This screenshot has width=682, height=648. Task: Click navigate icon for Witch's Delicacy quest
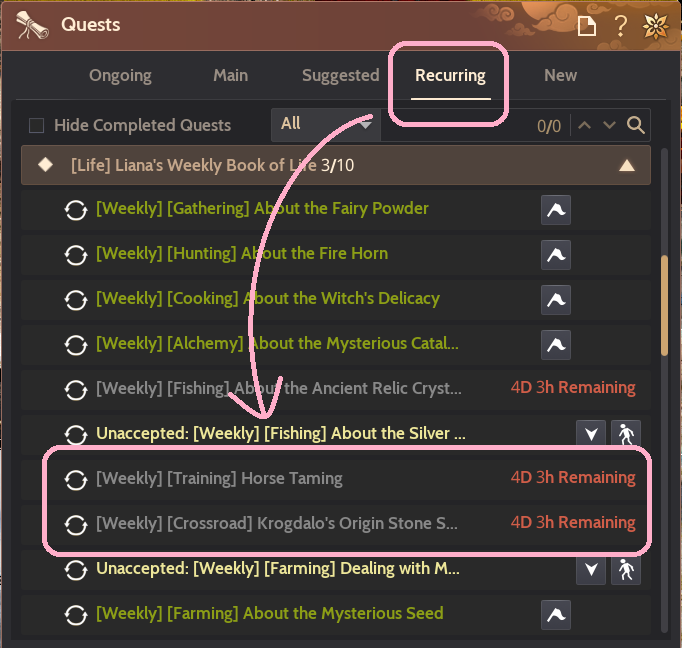tap(556, 299)
